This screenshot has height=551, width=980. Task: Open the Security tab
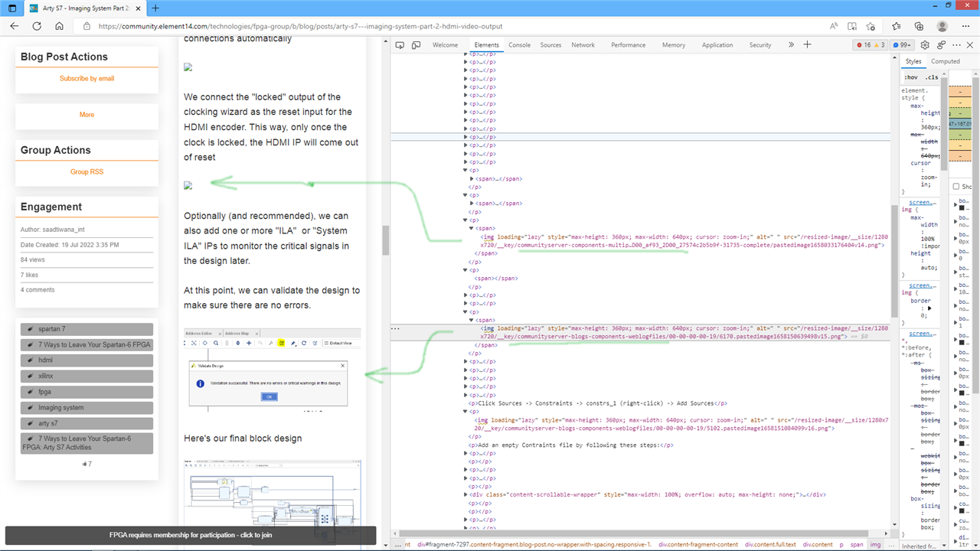coord(760,45)
